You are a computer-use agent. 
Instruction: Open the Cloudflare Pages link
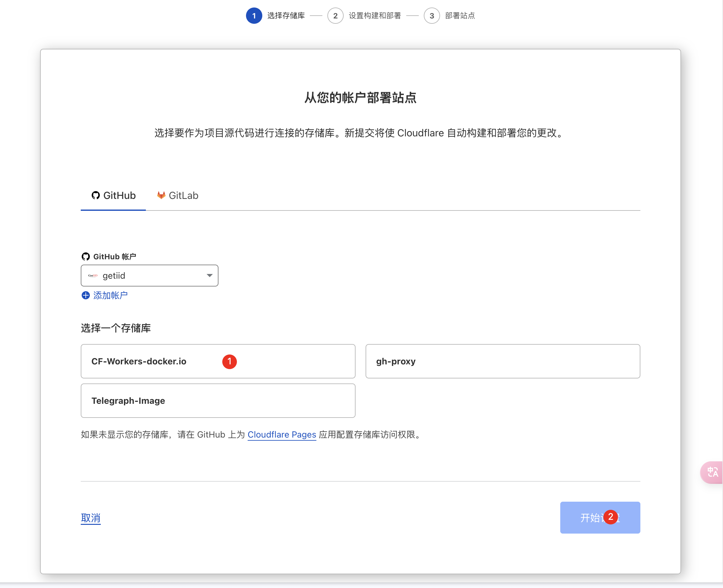point(282,434)
